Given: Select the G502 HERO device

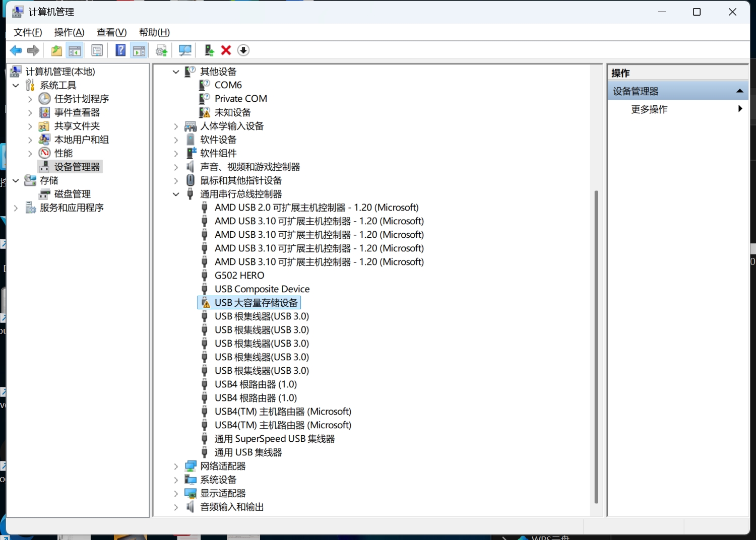Looking at the screenshot, I should (x=239, y=276).
